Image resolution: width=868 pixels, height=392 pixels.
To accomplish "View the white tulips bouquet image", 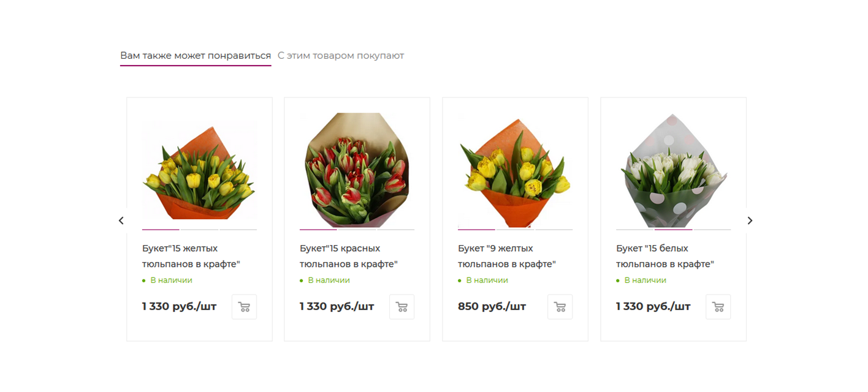I will click(673, 170).
